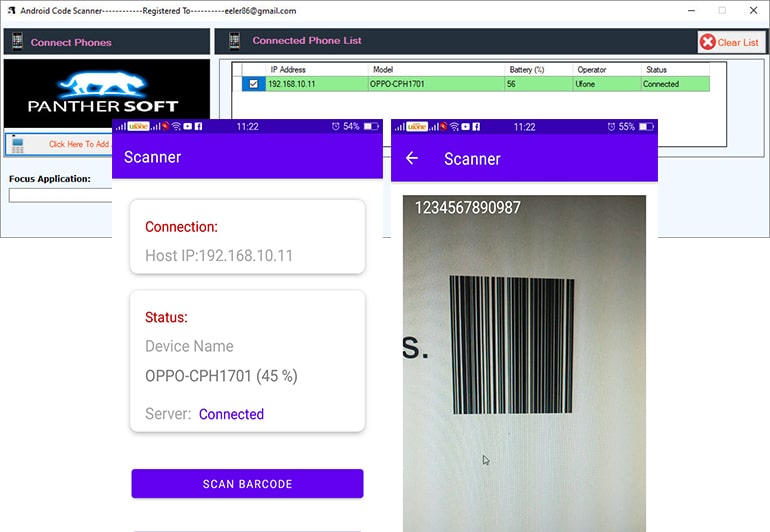
Task: Select the Status column header
Action: click(x=675, y=69)
